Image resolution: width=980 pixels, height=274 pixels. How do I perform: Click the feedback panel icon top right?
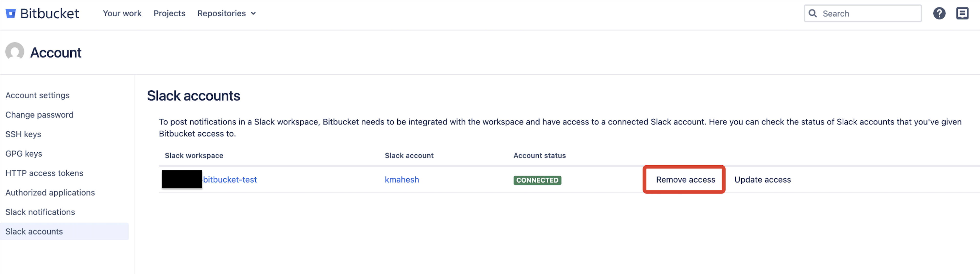962,13
